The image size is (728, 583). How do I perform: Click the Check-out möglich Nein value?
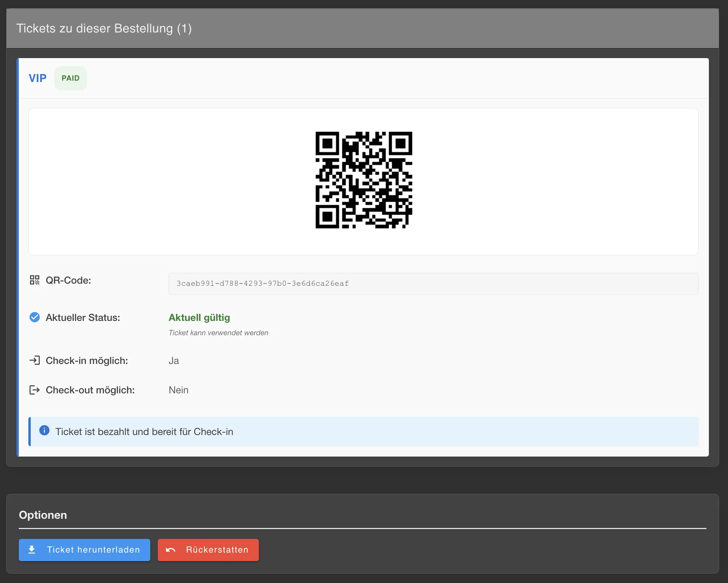(179, 390)
